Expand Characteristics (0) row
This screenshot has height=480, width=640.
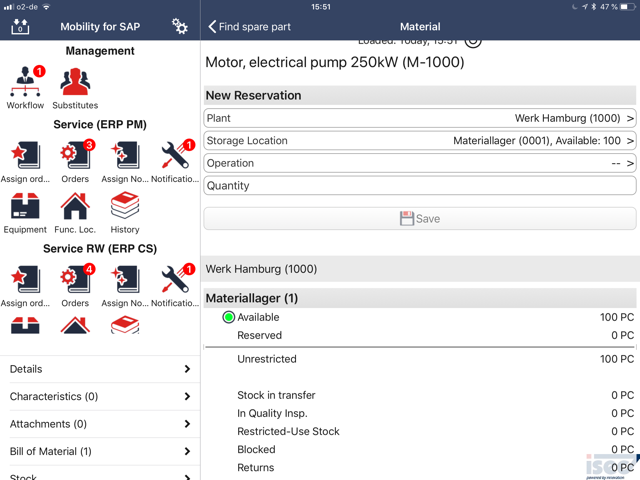100,396
